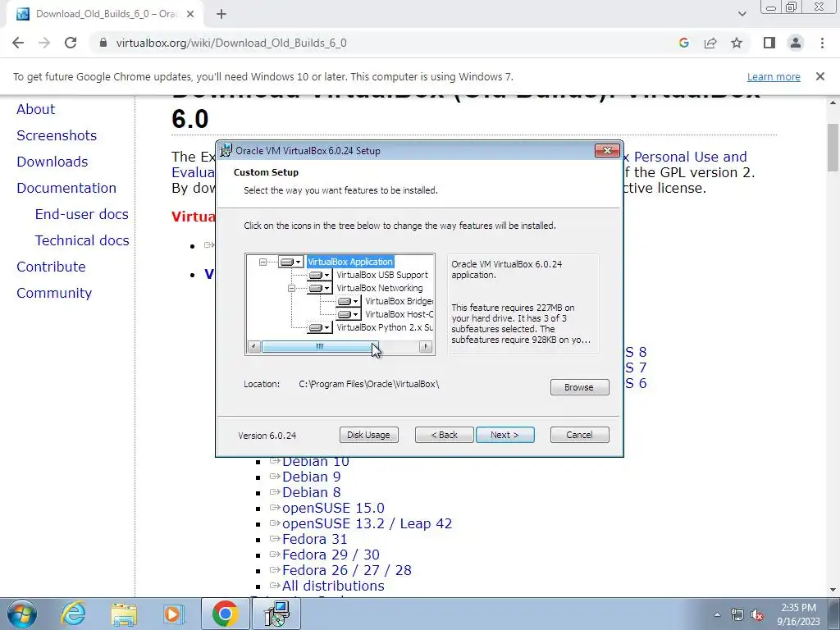Open the Fedora 31 download link
840x630 pixels.
314,539
